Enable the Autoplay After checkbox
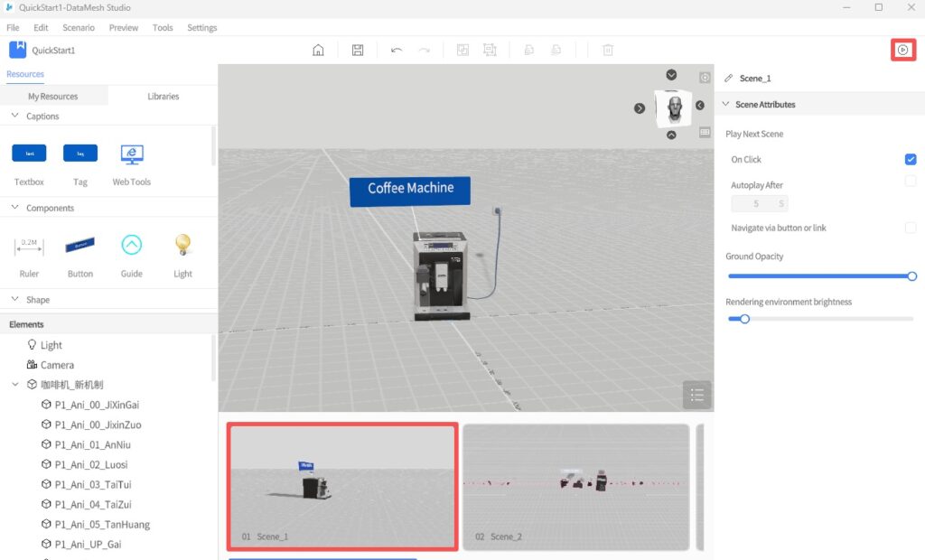Screen dimensions: 925x560 (x=911, y=182)
